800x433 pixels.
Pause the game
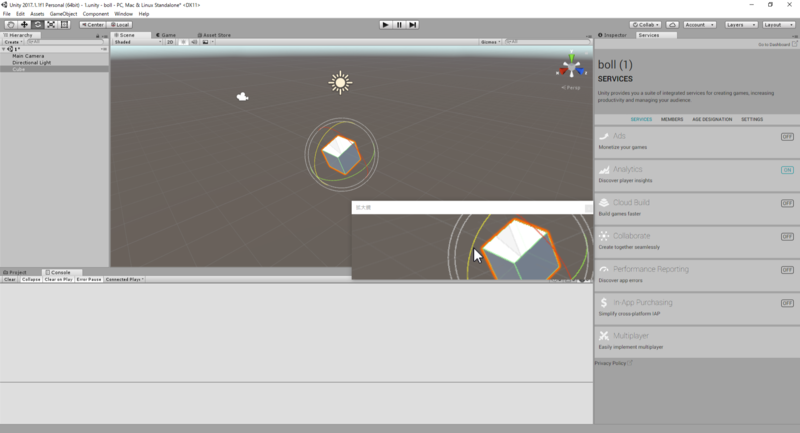(399, 24)
